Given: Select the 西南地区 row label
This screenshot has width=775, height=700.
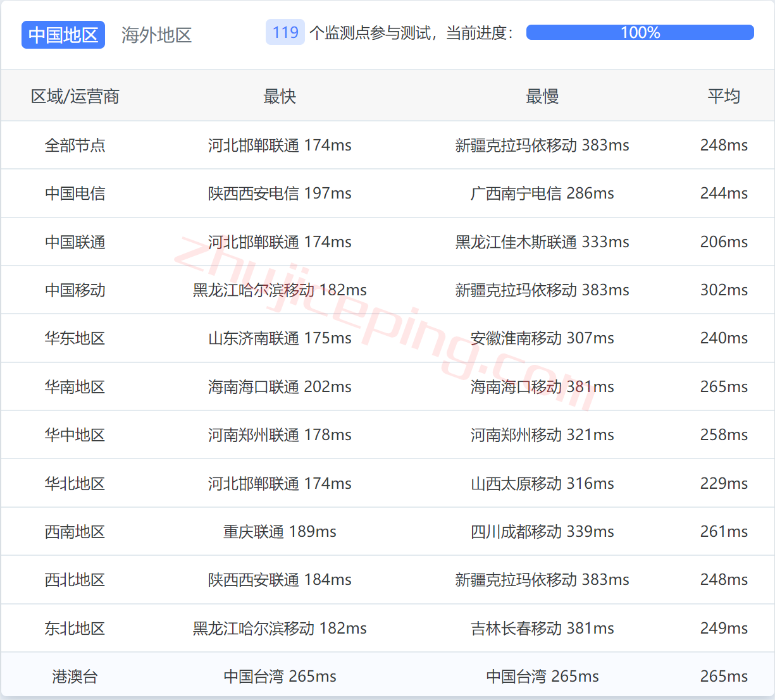Looking at the screenshot, I should pyautogui.click(x=75, y=531).
